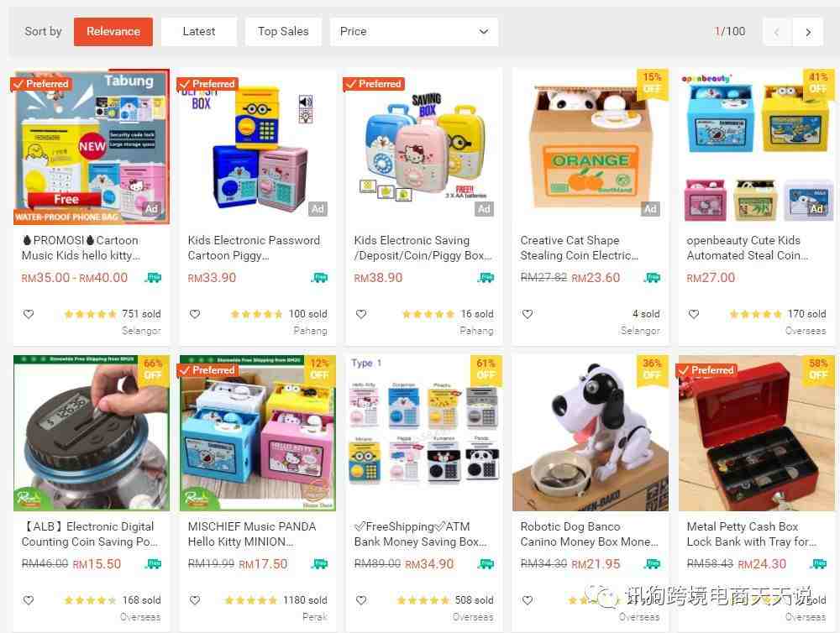Sort results by Top Sales
The width and height of the screenshot is (840, 633).
283,32
